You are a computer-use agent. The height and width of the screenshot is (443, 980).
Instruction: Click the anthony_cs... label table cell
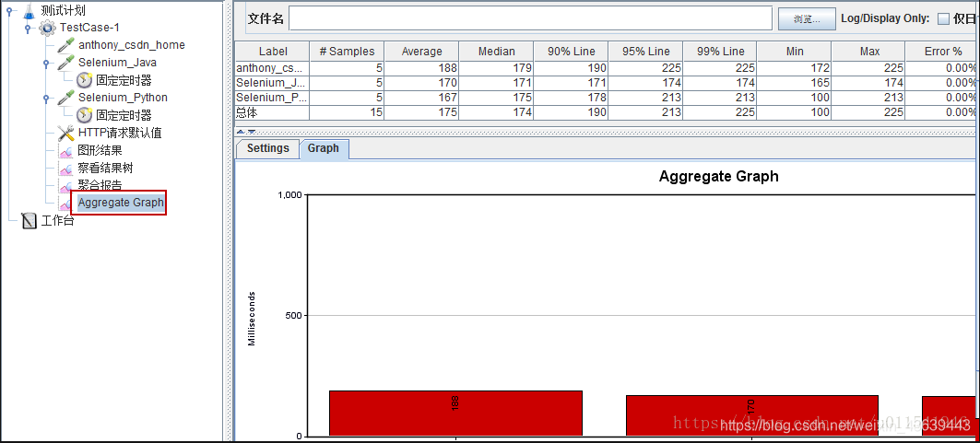click(x=273, y=68)
